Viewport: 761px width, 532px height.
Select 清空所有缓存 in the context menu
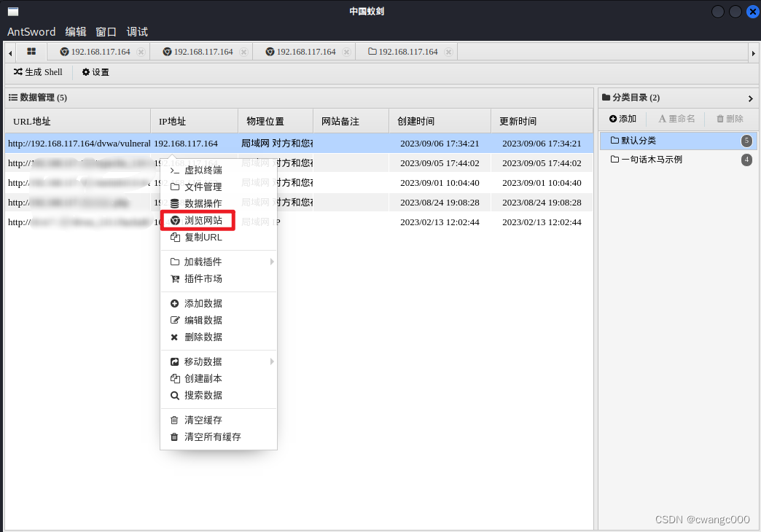[x=219, y=437]
